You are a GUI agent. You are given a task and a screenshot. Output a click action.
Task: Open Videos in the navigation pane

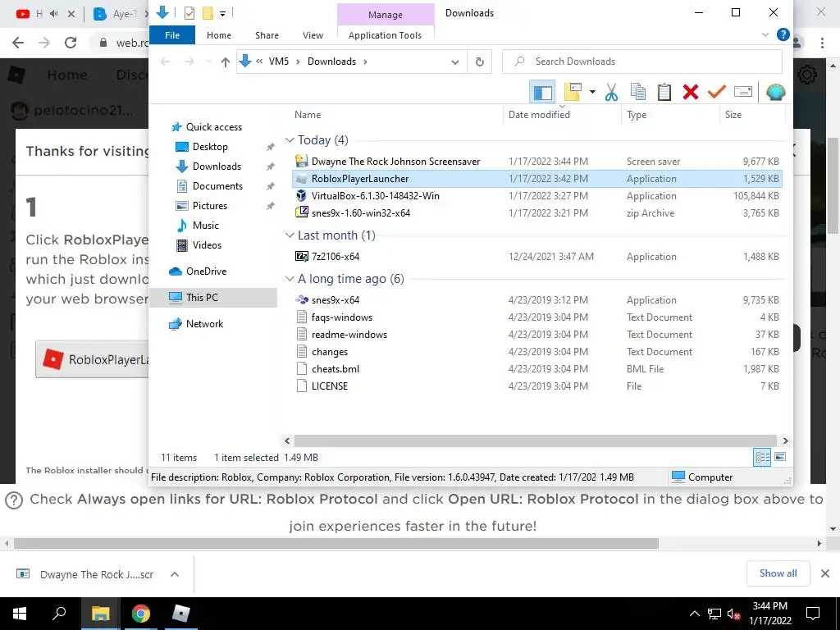point(207,245)
